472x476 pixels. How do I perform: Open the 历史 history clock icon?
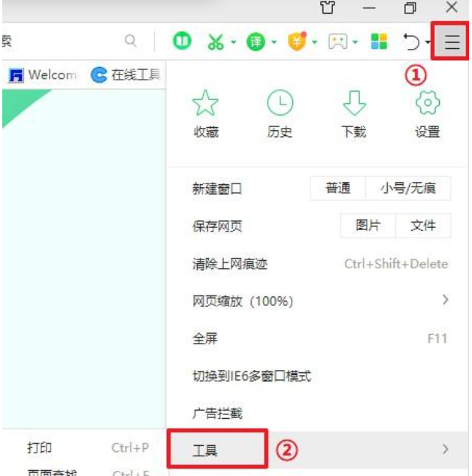tap(280, 114)
